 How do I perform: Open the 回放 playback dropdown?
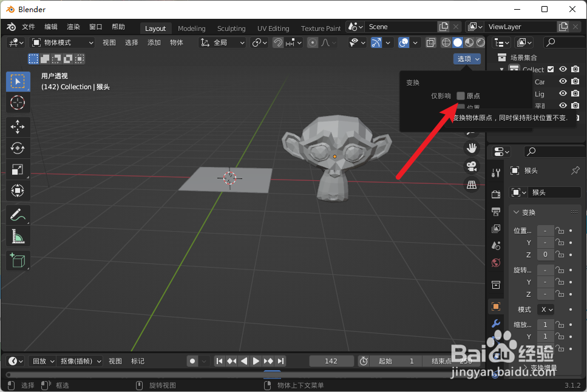click(43, 361)
